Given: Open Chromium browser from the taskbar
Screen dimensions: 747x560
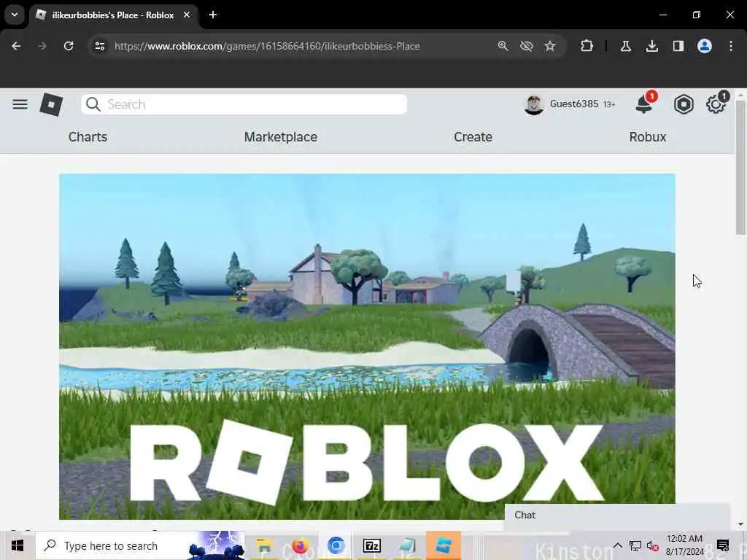Looking at the screenshot, I should click(336, 545).
